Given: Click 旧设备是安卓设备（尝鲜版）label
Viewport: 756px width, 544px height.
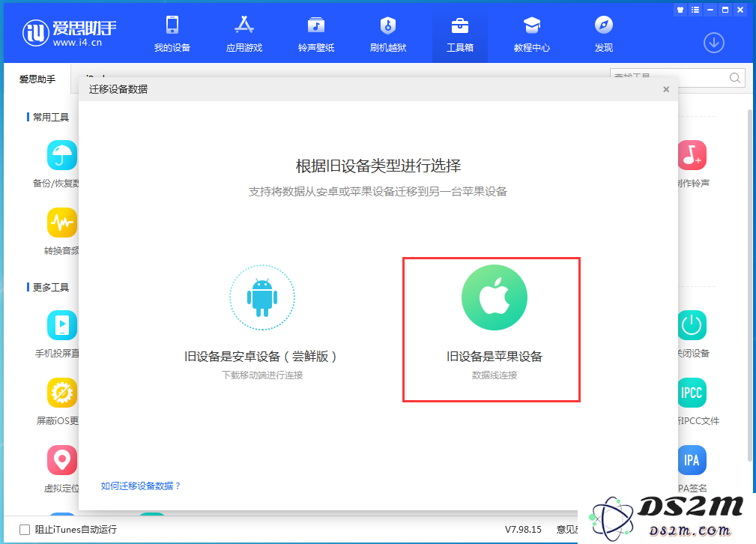Looking at the screenshot, I should (261, 357).
